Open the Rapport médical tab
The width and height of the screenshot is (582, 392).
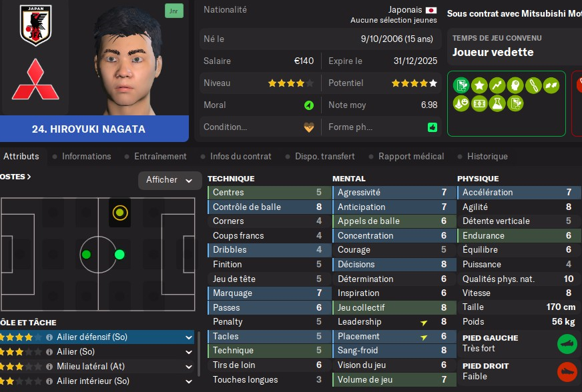click(x=411, y=157)
